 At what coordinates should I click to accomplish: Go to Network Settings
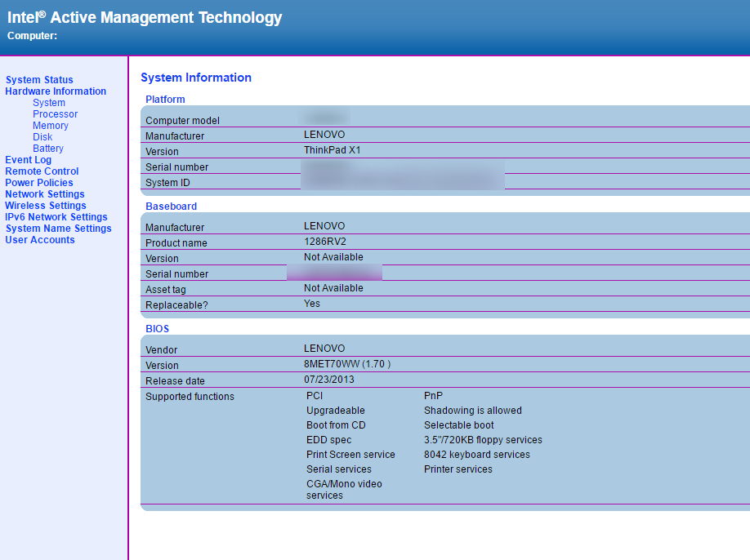(45, 194)
